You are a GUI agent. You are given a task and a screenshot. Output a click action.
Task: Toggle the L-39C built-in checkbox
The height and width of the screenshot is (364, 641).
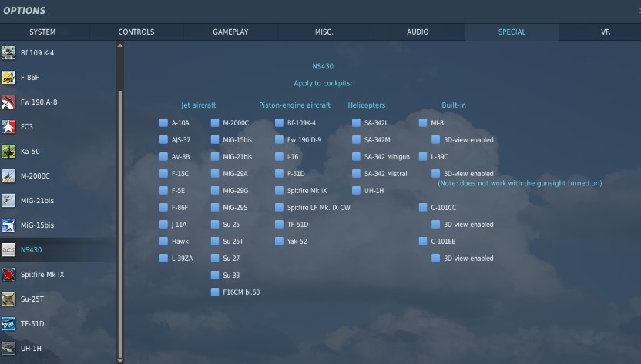coord(423,156)
